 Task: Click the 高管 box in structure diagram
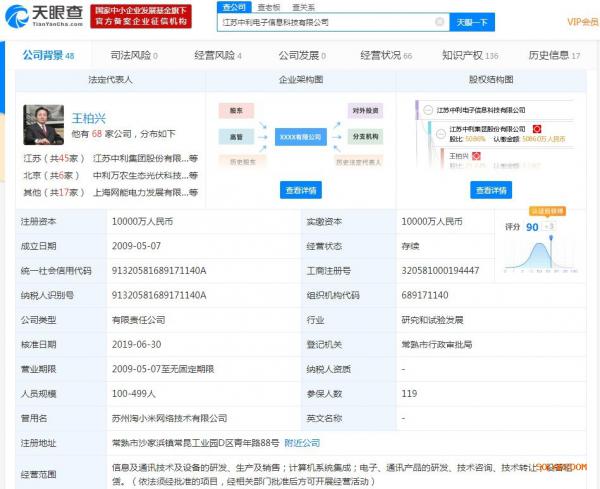pyautogui.click(x=236, y=137)
